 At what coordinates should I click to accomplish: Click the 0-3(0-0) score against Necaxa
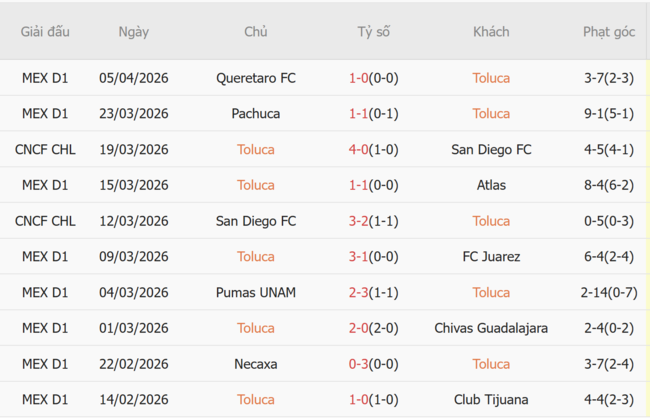(373, 364)
